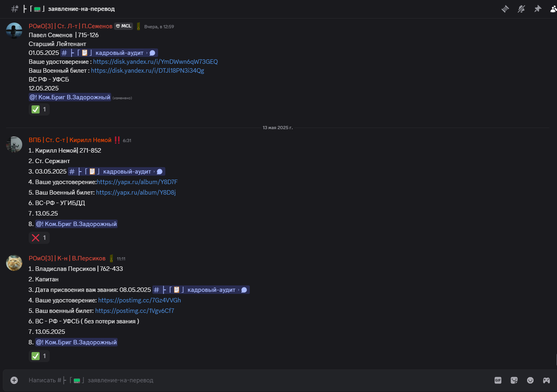
Task: Click the message input field заявление-на-перевод
Action: 259,380
